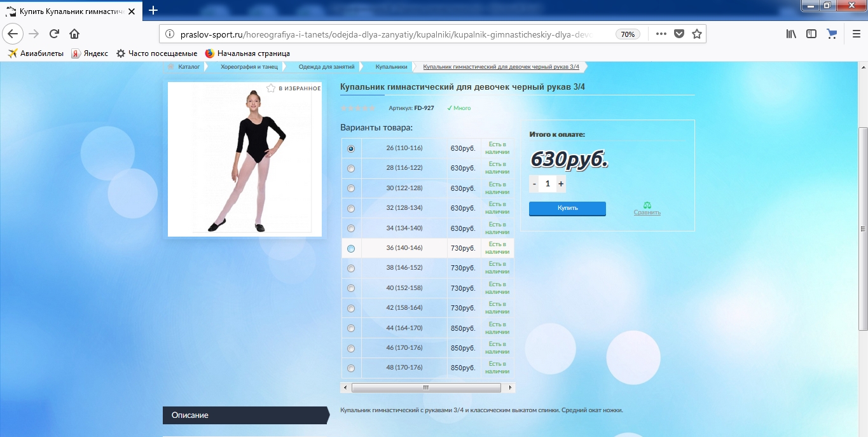Click the quantity input field showing 1
This screenshot has height=437, width=868.
[x=548, y=183]
